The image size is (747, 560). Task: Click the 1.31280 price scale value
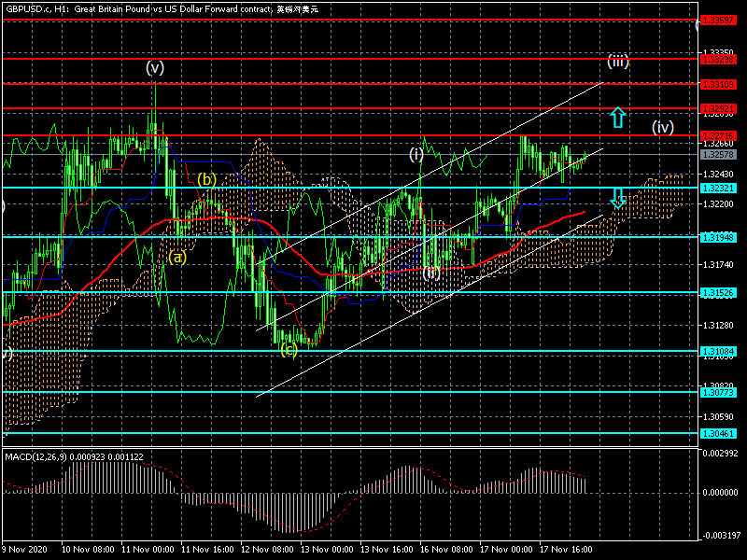click(718, 325)
